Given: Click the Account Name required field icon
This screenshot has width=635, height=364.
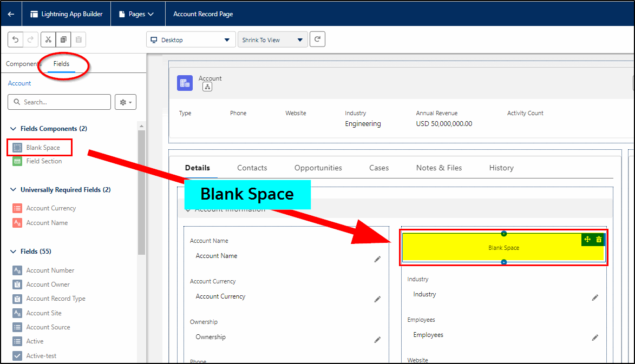Looking at the screenshot, I should pos(17,223).
